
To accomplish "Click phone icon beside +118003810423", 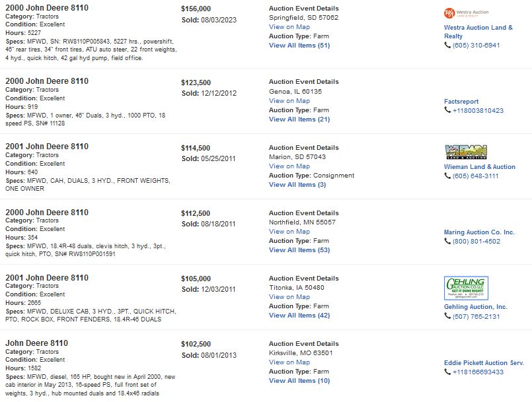I will [x=447, y=110].
